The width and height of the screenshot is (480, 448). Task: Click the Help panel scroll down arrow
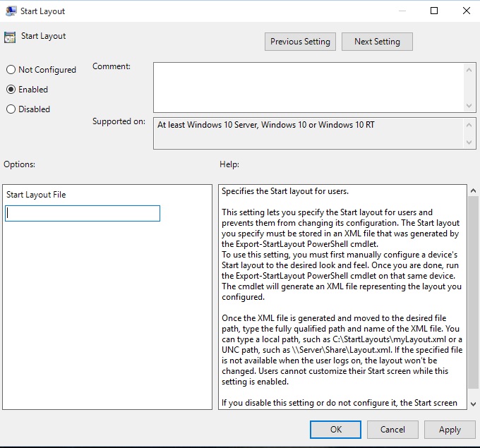click(473, 401)
